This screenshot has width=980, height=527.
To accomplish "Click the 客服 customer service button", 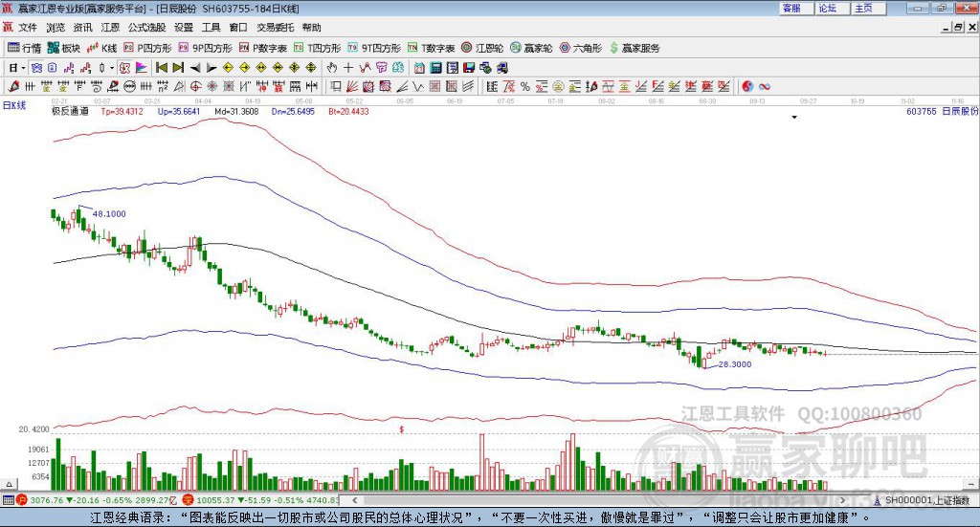I will [796, 8].
